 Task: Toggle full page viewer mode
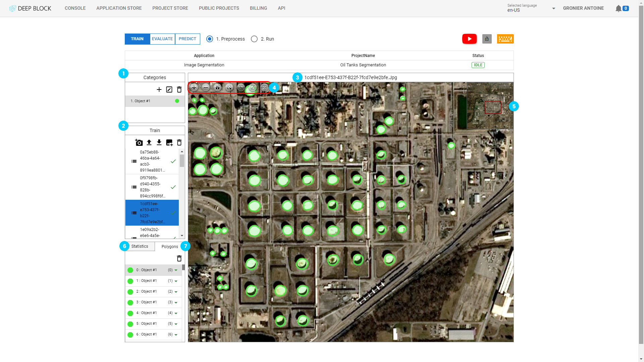point(229,87)
